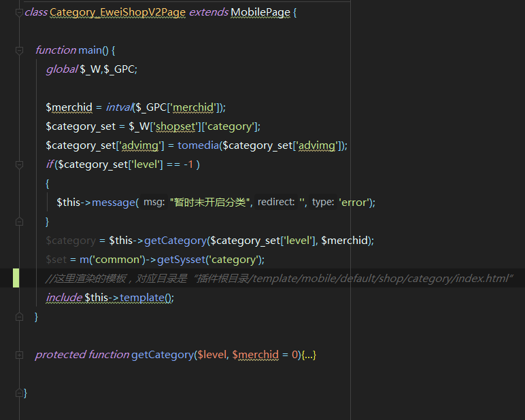The height and width of the screenshot is (420, 525).
Task: Click the greyed-out '$category' variable
Action: coord(71,241)
